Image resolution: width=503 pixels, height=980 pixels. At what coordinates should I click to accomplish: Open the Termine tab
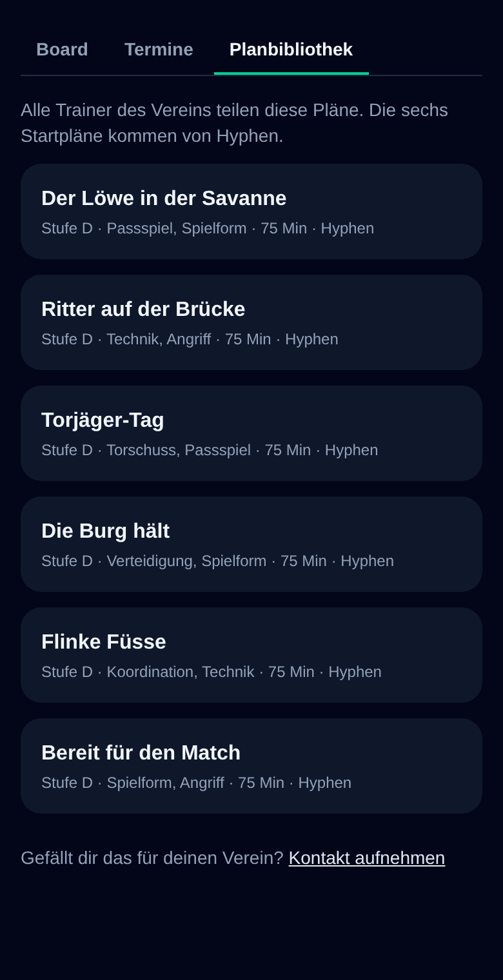159,50
